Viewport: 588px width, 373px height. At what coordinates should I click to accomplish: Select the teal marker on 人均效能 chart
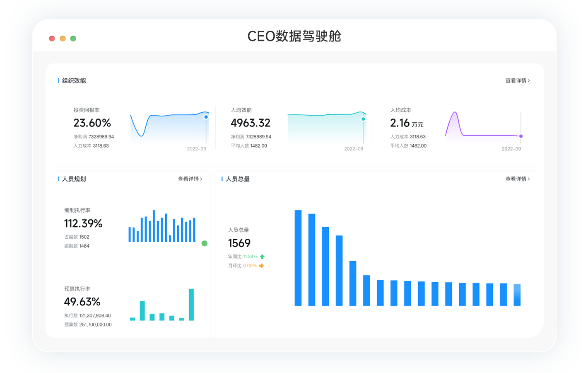coord(363,119)
